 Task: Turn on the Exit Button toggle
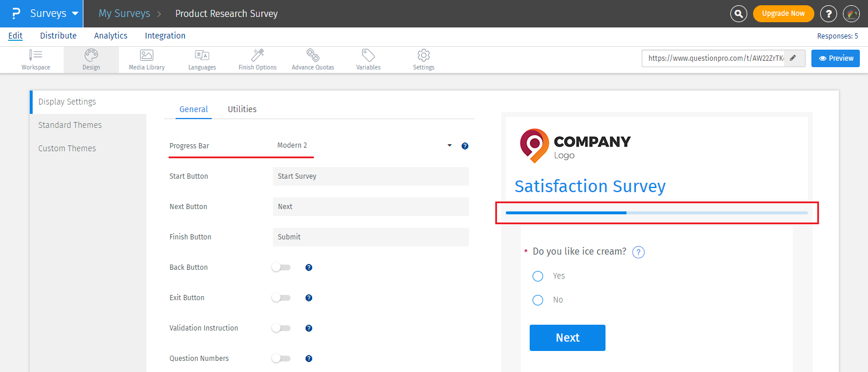coord(281,298)
